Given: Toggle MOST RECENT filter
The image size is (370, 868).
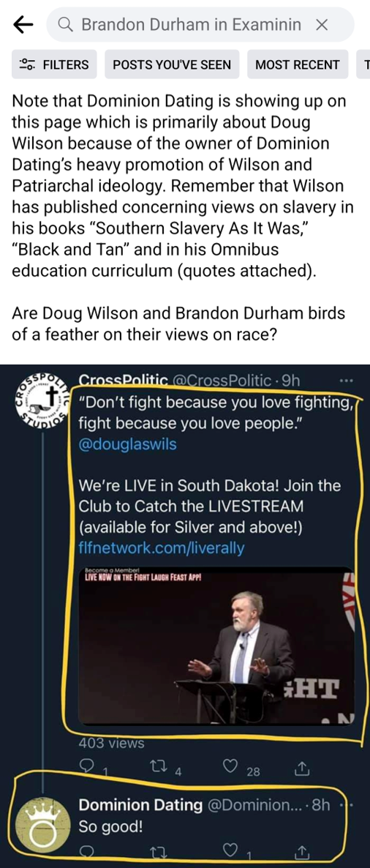Looking at the screenshot, I should click(298, 64).
